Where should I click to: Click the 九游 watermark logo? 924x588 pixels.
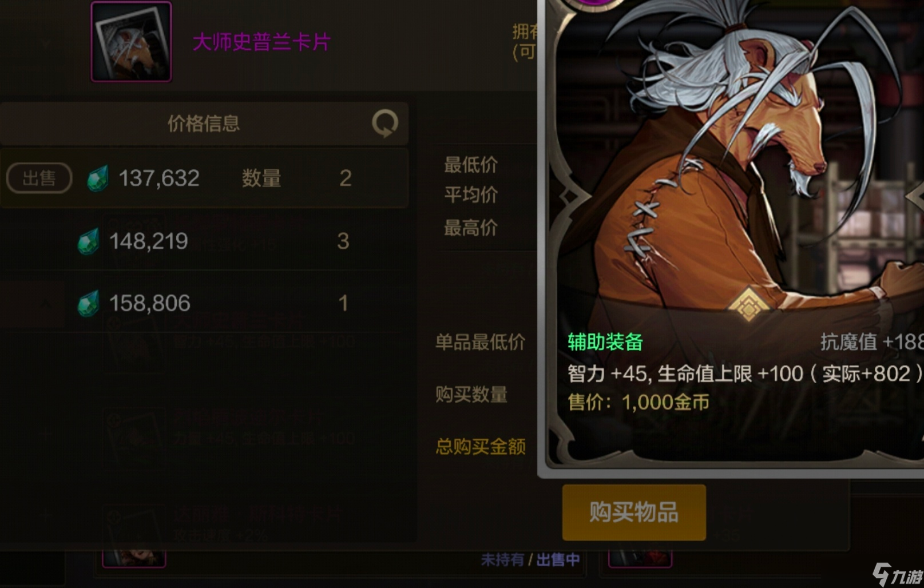[x=897, y=574]
